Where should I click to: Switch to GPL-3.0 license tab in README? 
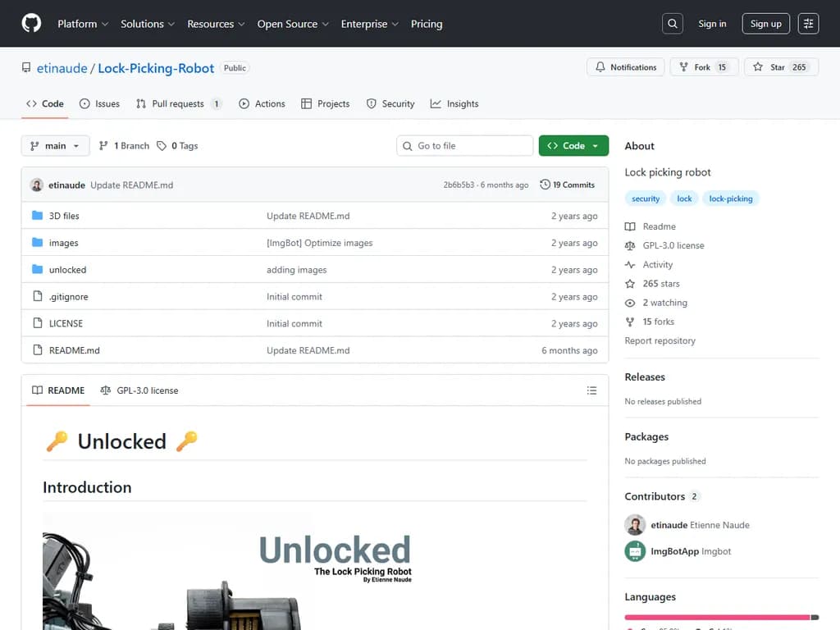[x=139, y=390]
